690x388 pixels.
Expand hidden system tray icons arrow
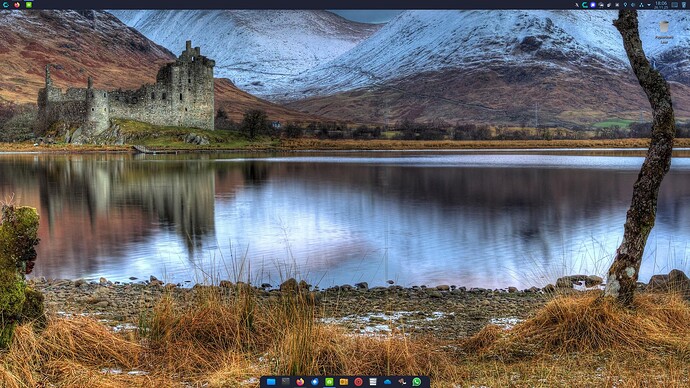pyautogui.click(x=649, y=5)
